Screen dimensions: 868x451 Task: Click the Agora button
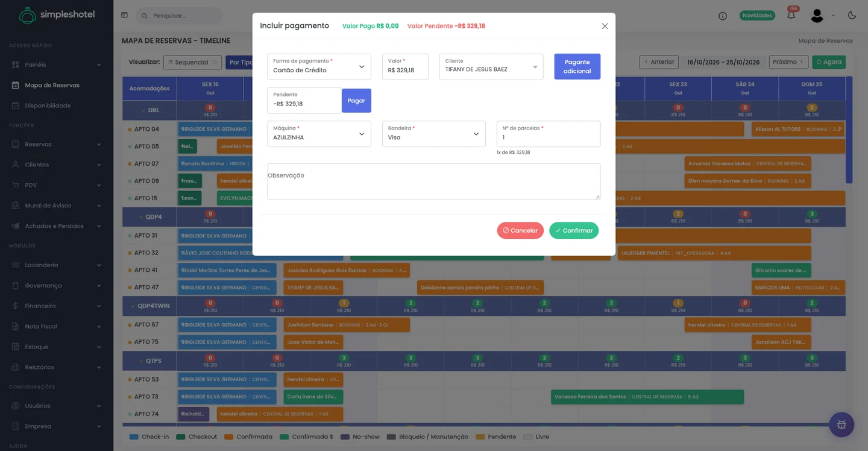point(829,62)
